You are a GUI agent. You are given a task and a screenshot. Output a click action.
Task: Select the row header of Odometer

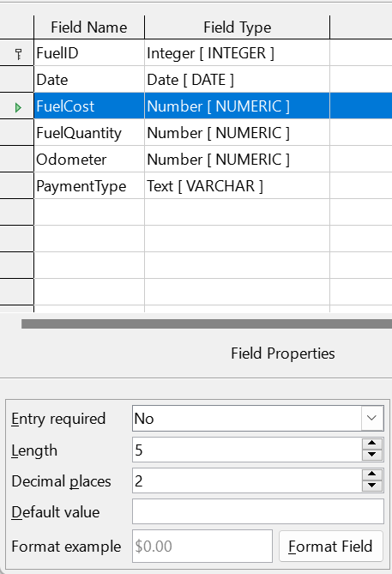[17, 160]
